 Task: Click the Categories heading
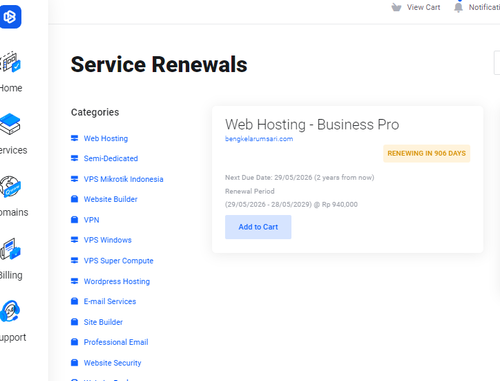[95, 112]
